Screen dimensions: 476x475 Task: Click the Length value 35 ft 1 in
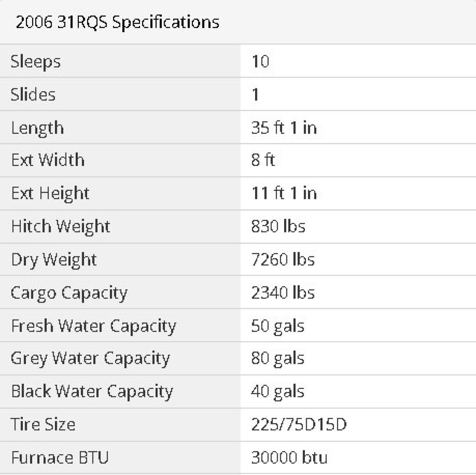pyautogui.click(x=284, y=128)
